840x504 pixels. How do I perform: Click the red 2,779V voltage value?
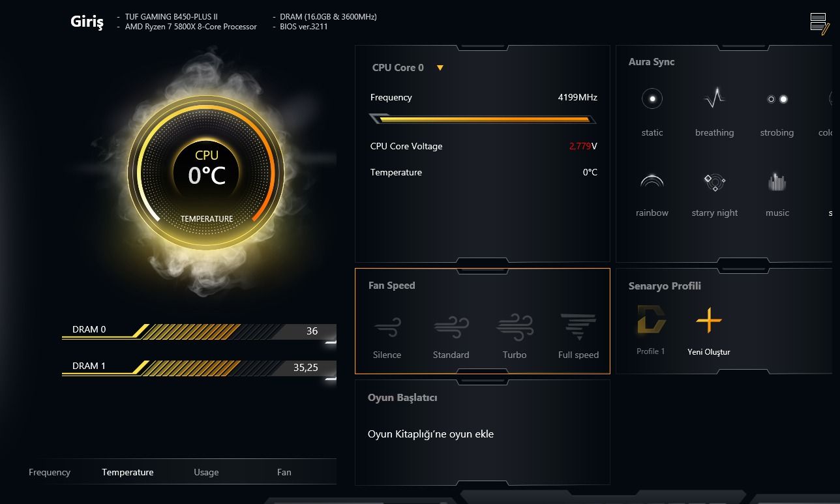[583, 146]
